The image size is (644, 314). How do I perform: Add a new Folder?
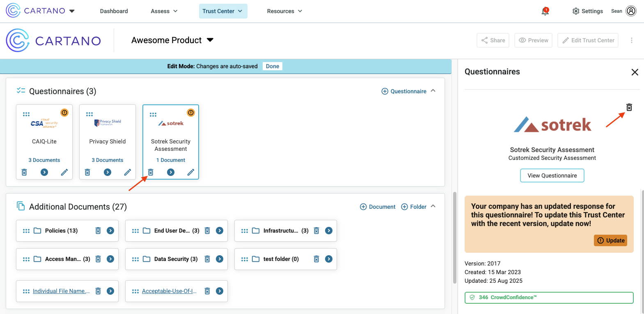pos(414,207)
